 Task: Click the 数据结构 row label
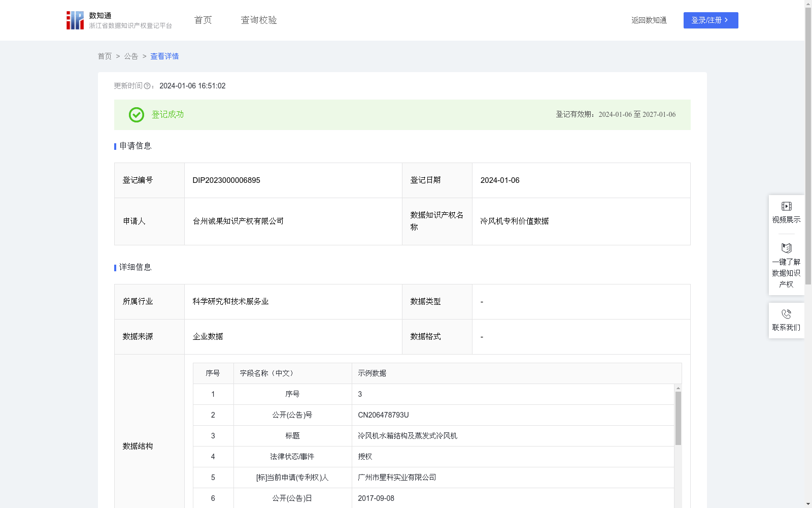click(x=138, y=447)
